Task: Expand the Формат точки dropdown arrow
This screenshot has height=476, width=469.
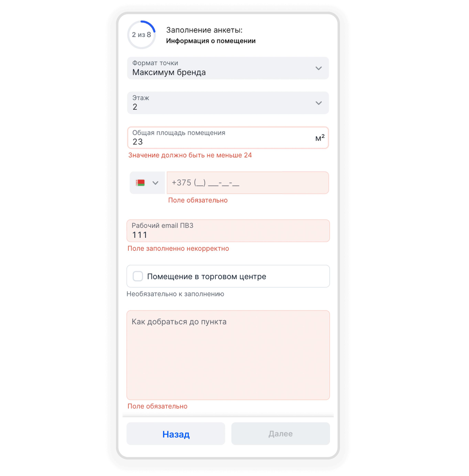Action: pos(318,68)
